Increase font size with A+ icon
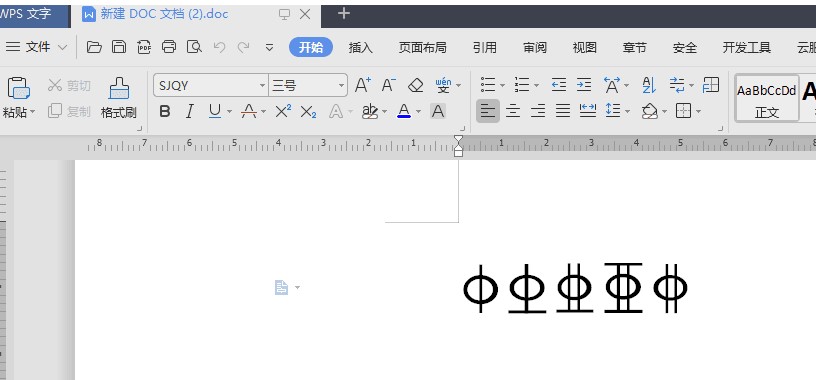The height and width of the screenshot is (380, 816). 363,85
